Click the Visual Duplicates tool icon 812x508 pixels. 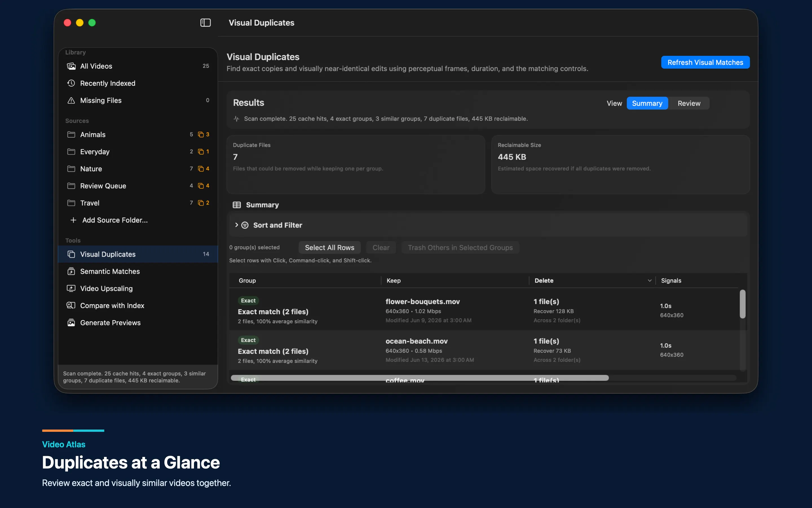[71, 254]
